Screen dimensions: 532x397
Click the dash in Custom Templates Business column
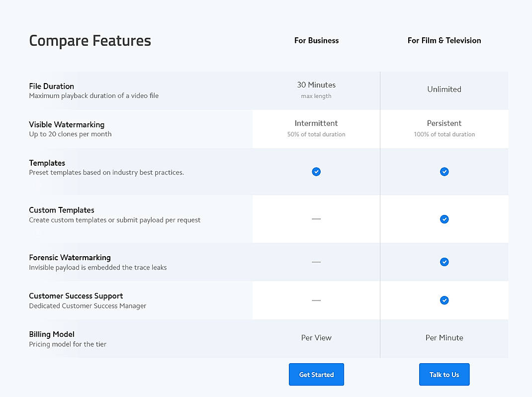[316, 219]
